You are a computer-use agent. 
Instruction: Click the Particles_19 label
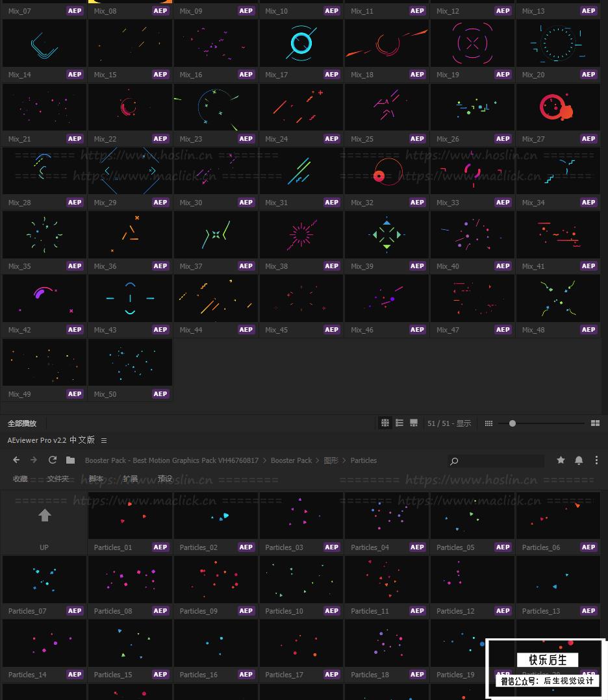click(x=455, y=675)
